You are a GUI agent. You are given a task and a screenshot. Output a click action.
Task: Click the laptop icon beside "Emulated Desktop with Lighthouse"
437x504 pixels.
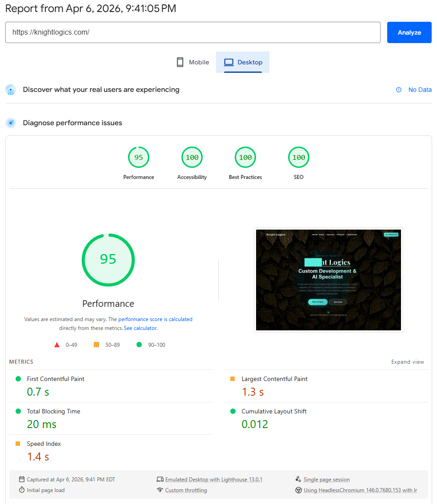(x=160, y=479)
